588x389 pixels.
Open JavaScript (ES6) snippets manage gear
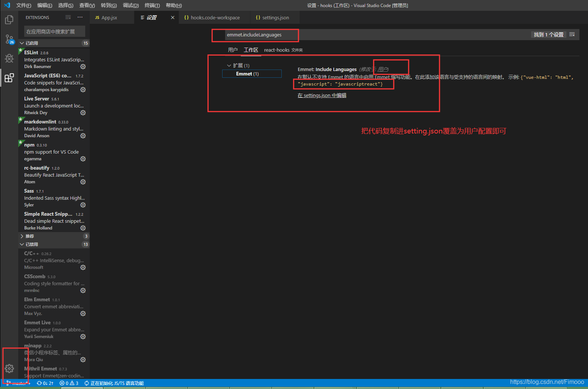pyautogui.click(x=83, y=90)
